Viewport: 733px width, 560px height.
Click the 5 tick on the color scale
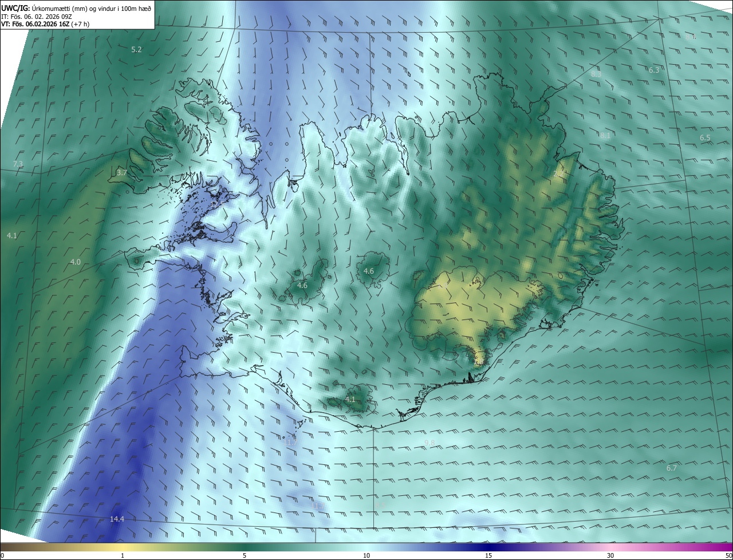click(x=245, y=556)
